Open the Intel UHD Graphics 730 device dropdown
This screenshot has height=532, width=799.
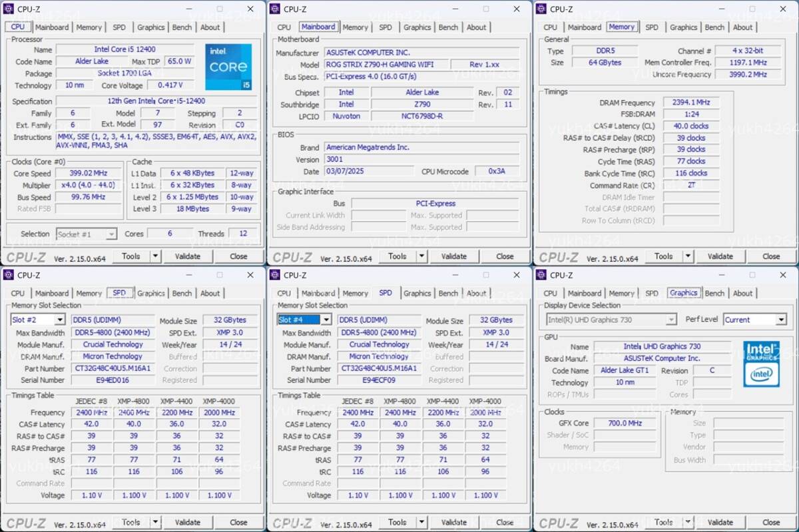(x=671, y=320)
